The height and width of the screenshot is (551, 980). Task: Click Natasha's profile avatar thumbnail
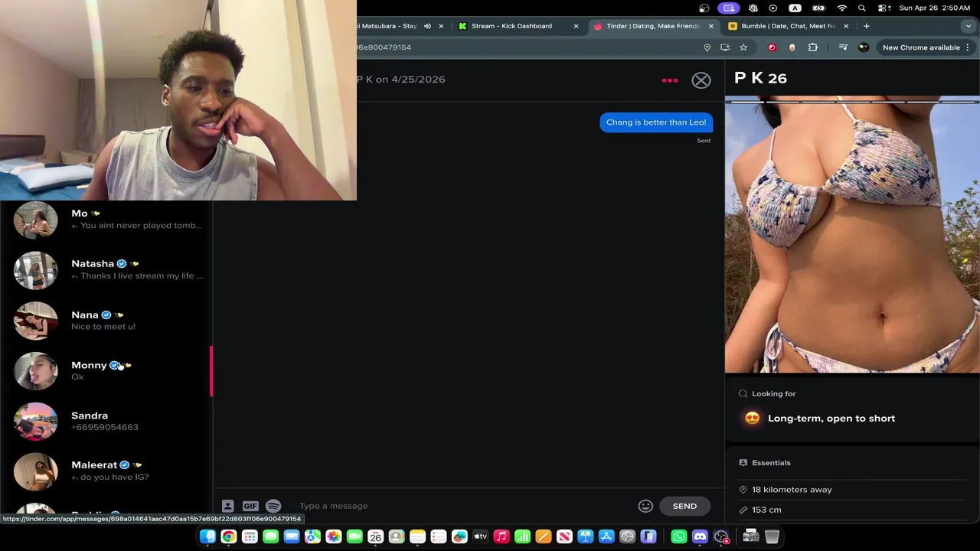[x=35, y=270]
